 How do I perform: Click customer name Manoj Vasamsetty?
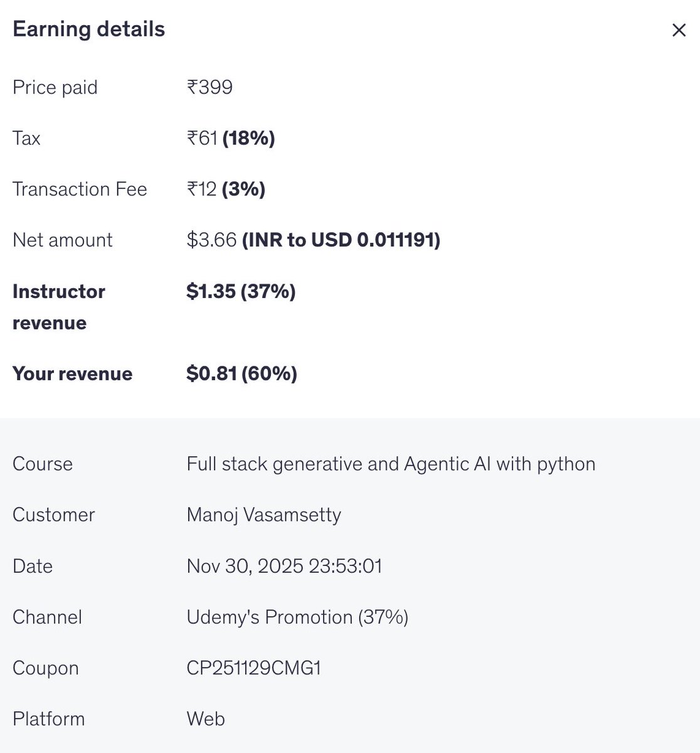point(263,515)
